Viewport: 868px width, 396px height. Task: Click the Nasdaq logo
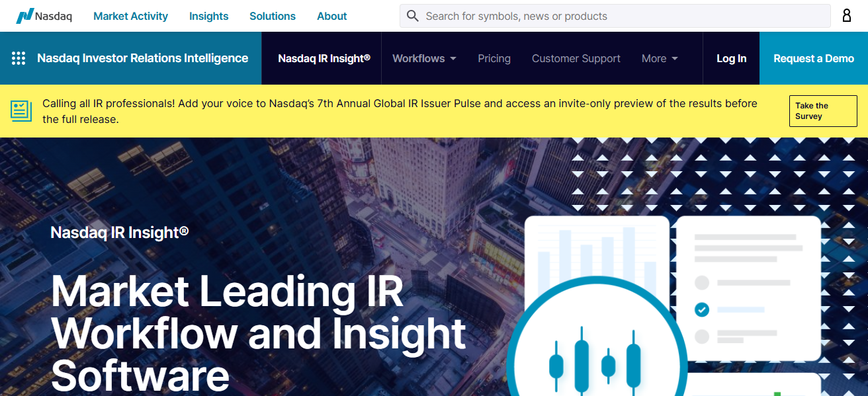click(44, 16)
